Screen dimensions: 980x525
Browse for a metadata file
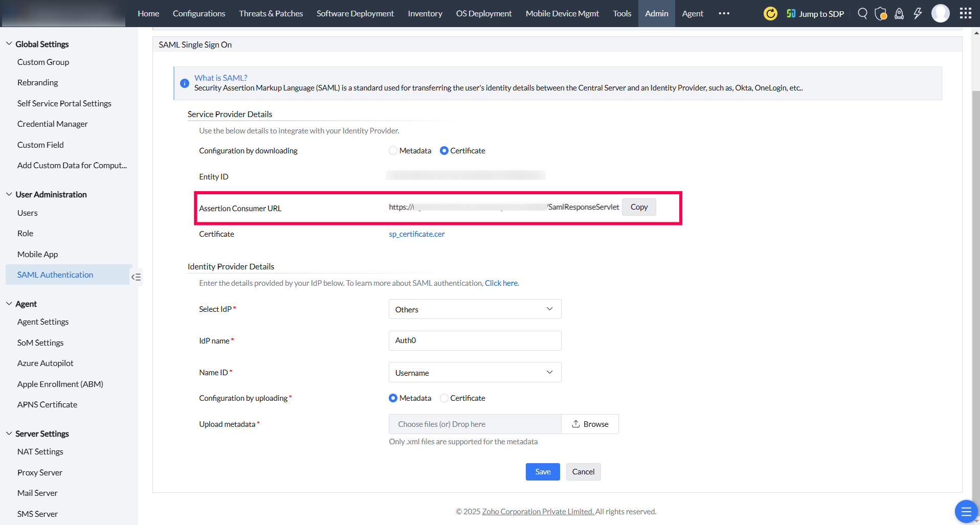click(x=590, y=424)
